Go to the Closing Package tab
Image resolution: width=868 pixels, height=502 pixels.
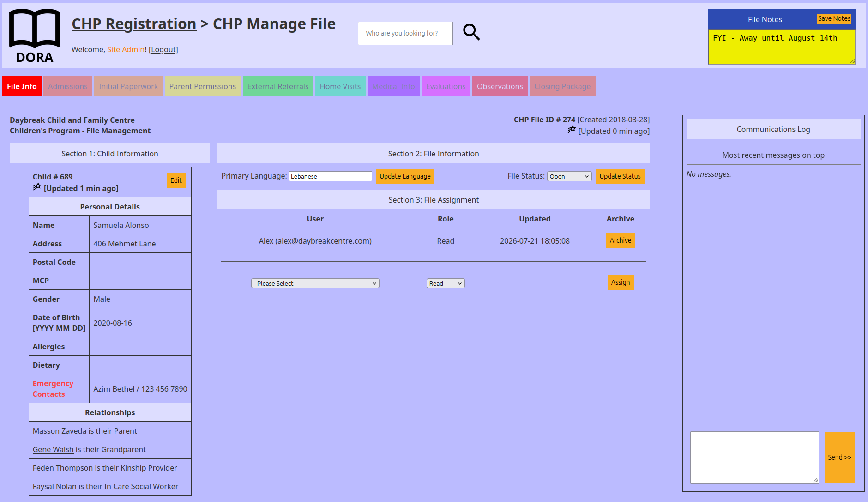coord(562,86)
